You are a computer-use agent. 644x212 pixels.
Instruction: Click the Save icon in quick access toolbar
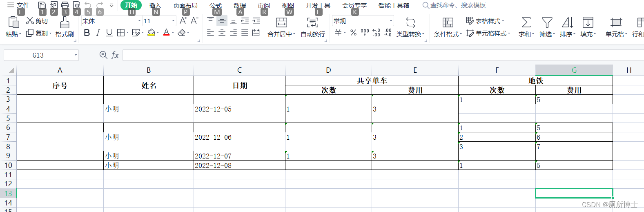[42, 5]
